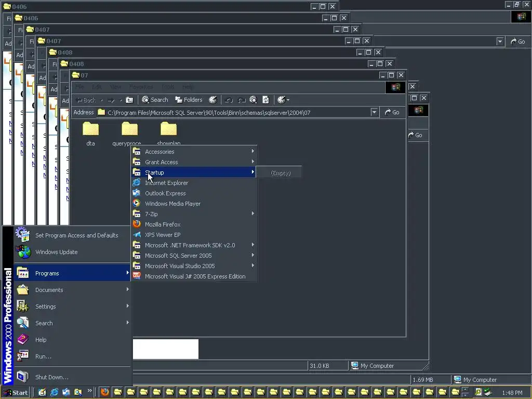Show hidden quick launch items chevron
This screenshot has width=532, height=399.
(89, 391)
